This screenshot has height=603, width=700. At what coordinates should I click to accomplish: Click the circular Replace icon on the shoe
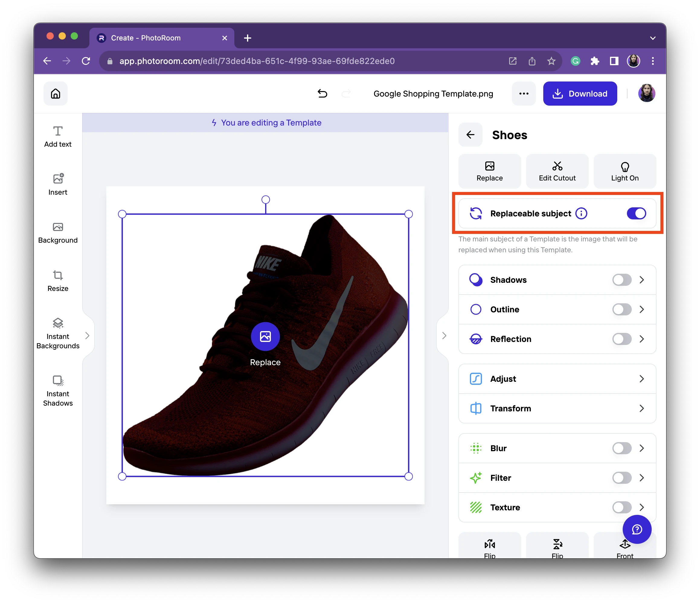click(265, 337)
